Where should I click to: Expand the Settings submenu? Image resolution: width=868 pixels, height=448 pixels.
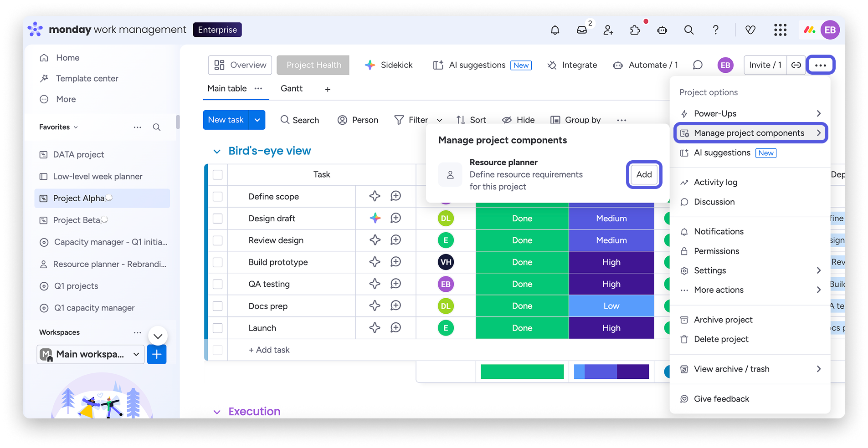[x=709, y=270]
